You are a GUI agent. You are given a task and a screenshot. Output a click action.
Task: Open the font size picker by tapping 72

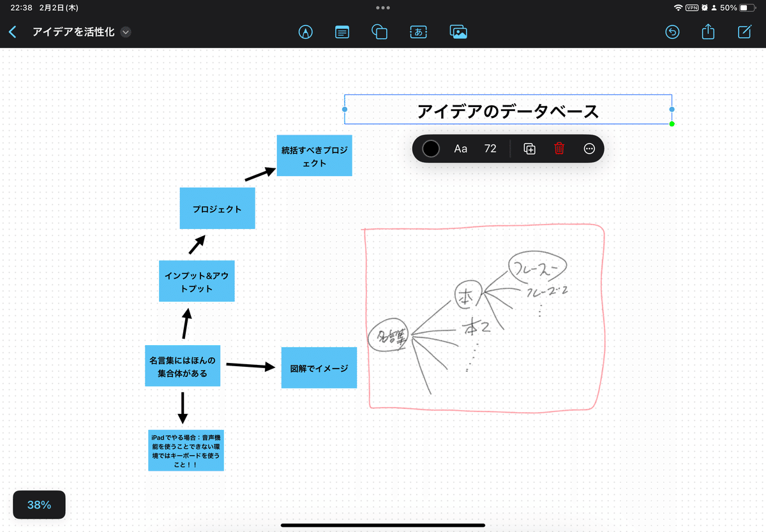[x=490, y=148]
